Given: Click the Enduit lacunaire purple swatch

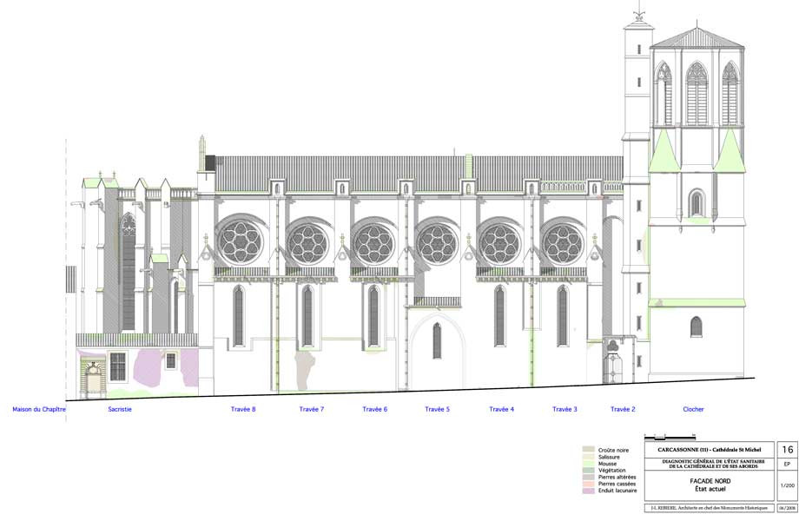Looking at the screenshot, I should click(x=588, y=491).
